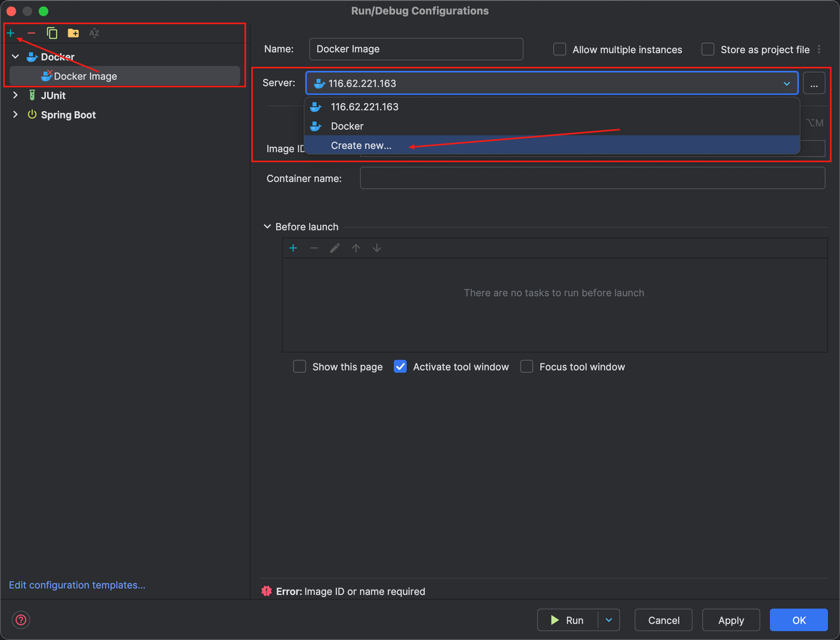Expand the JUnit group
Image resolution: width=840 pixels, height=640 pixels.
click(x=16, y=95)
